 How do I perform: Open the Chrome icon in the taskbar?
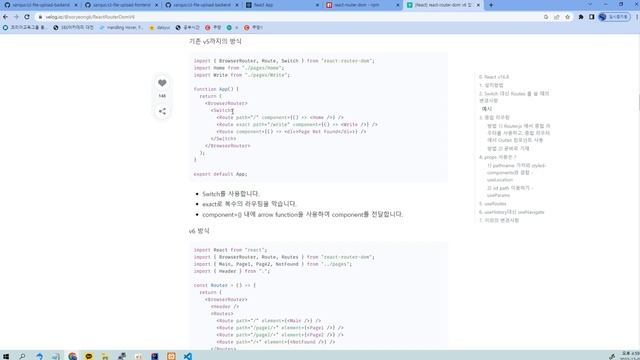coord(72,356)
